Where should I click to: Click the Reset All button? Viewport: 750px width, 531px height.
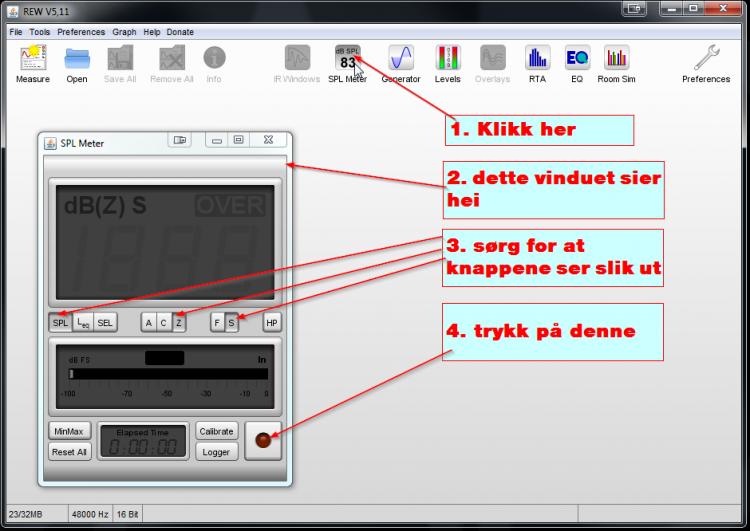pos(69,452)
